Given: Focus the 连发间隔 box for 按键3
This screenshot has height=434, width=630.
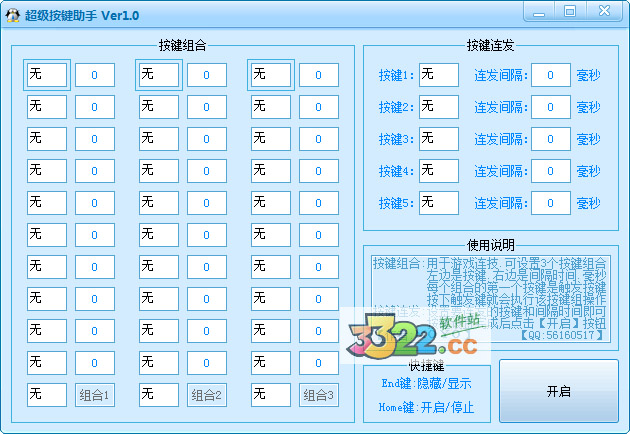Looking at the screenshot, I should pyautogui.click(x=551, y=139).
